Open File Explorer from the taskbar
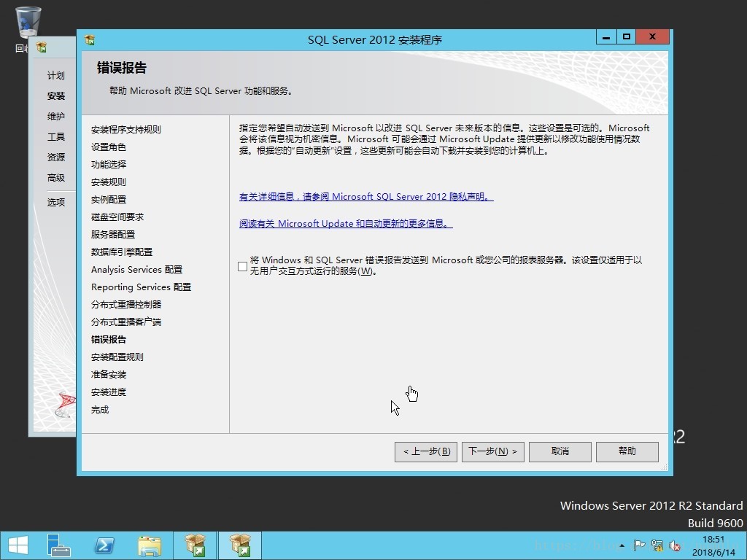Viewport: 747px width, 560px height. [150, 545]
